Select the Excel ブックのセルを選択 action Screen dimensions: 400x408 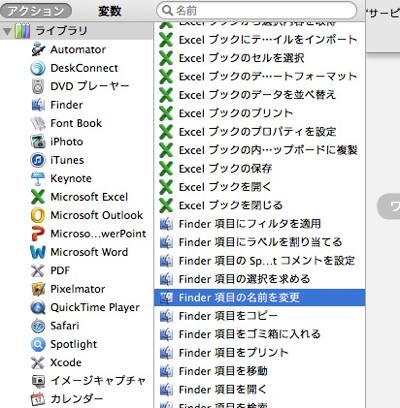(260, 58)
